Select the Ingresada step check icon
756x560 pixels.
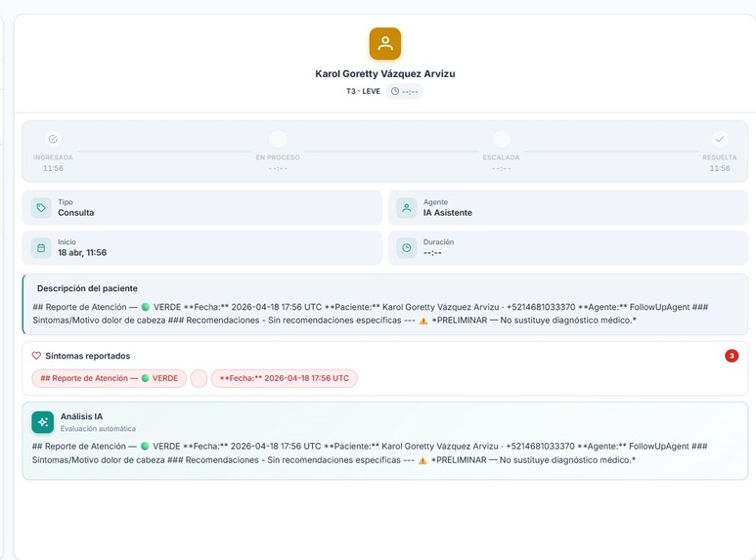pos(53,139)
